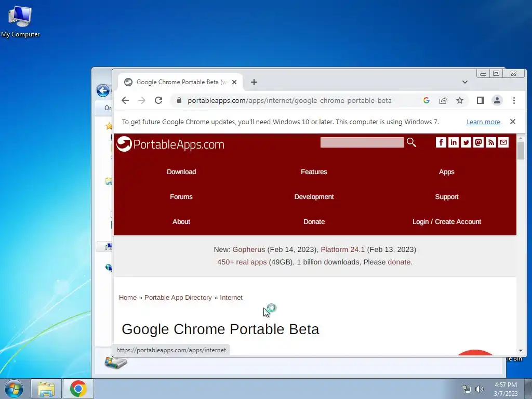Reload the page in Chrome
This screenshot has height=399, width=532.
[x=158, y=100]
